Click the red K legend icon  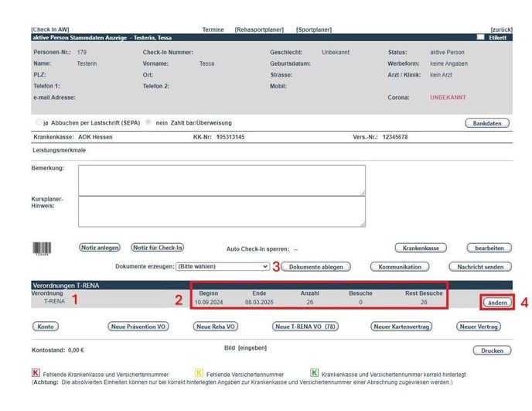(36, 374)
